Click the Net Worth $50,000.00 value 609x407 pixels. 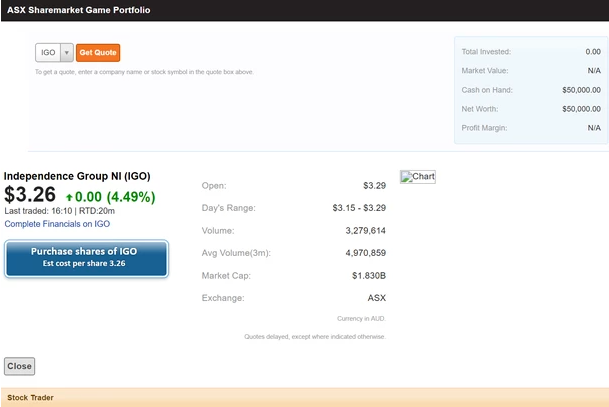[x=581, y=109]
